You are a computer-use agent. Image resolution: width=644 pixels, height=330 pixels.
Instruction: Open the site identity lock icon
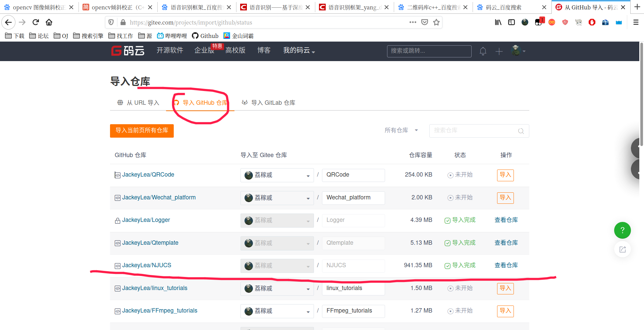pos(123,22)
